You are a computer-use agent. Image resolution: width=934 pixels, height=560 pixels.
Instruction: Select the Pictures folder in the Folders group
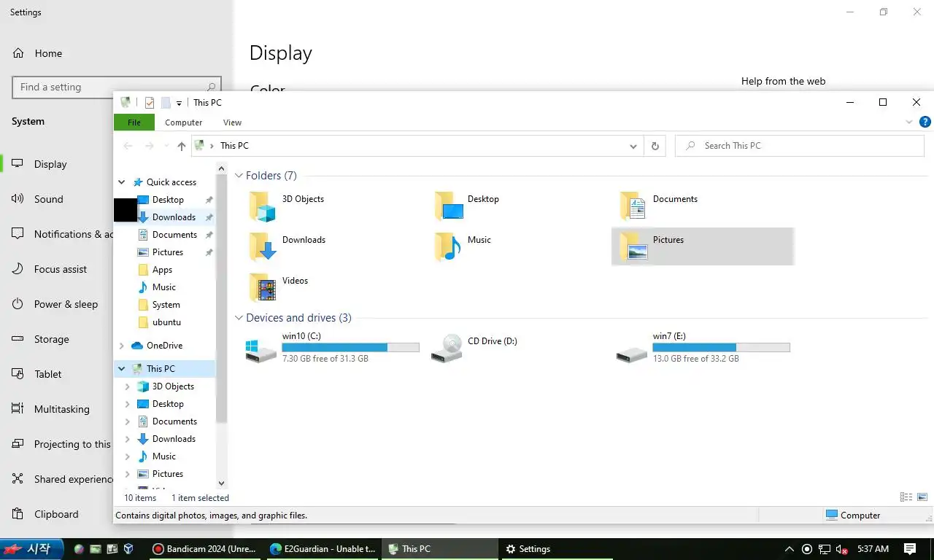coord(702,246)
